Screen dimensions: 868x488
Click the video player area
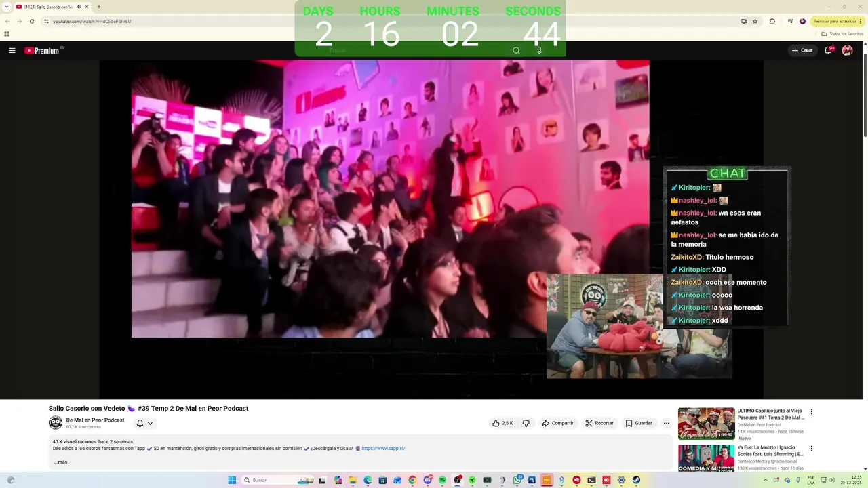tap(431, 228)
